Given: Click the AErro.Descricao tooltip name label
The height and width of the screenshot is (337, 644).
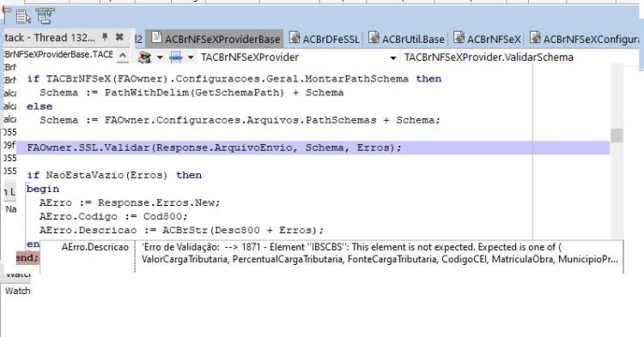Looking at the screenshot, I should (94, 247).
